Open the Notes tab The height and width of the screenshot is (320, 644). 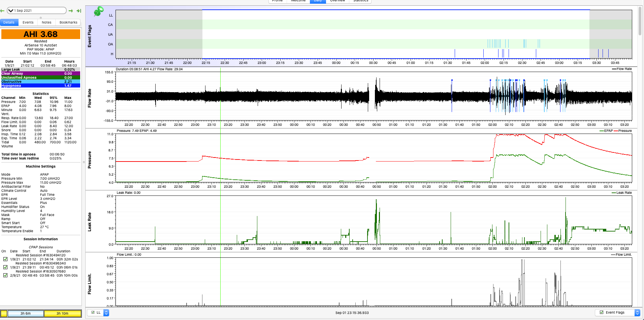pos(46,23)
